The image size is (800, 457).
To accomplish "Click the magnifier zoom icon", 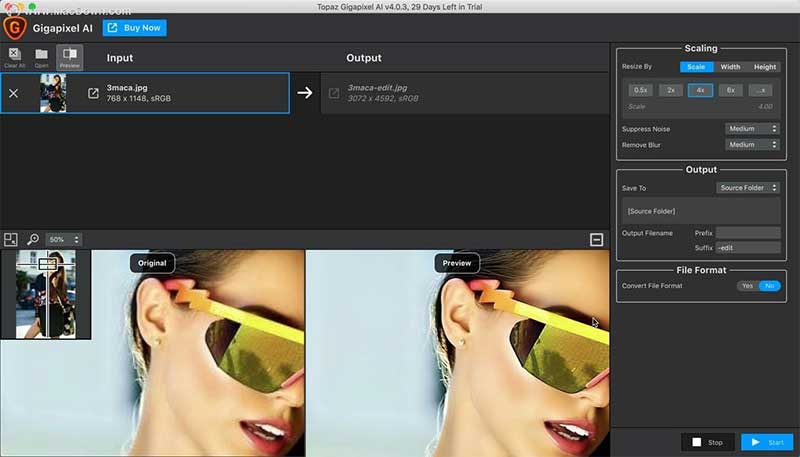I will tap(33, 239).
